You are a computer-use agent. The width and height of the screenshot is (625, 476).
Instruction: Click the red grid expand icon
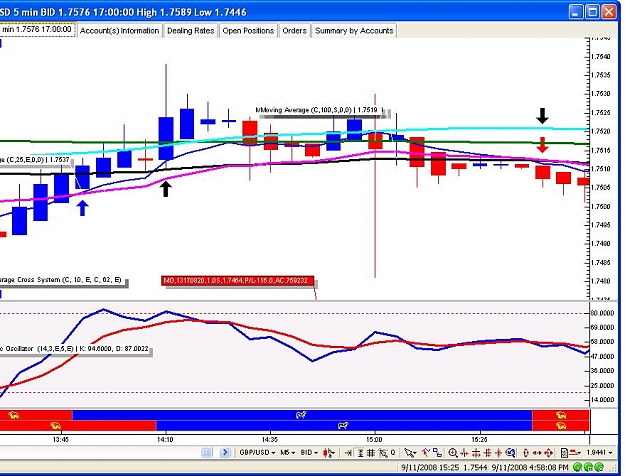487,452
